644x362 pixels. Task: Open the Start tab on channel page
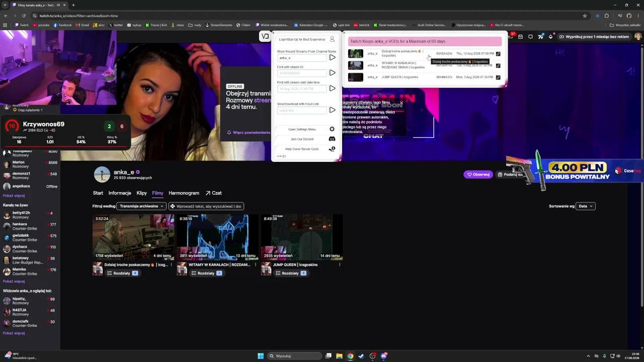(98, 193)
